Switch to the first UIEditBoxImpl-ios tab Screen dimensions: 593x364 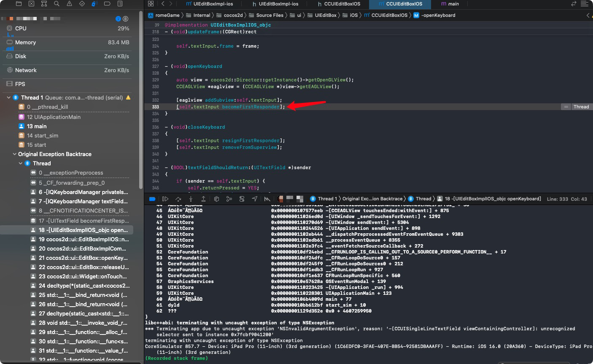(x=210, y=4)
